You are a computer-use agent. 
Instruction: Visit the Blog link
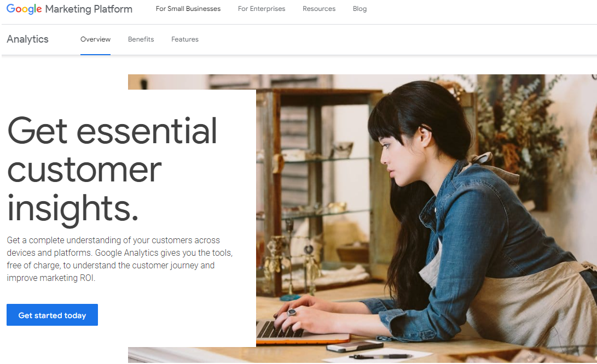(360, 9)
